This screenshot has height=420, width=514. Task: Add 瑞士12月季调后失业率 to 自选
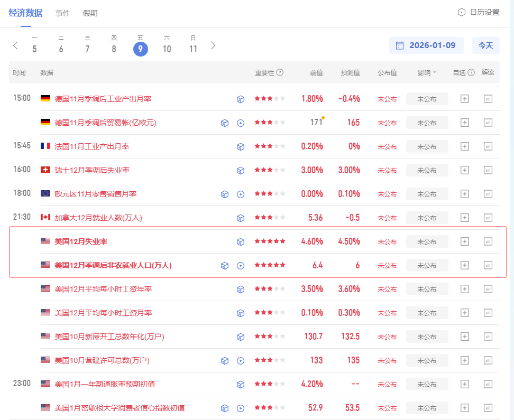click(x=464, y=170)
